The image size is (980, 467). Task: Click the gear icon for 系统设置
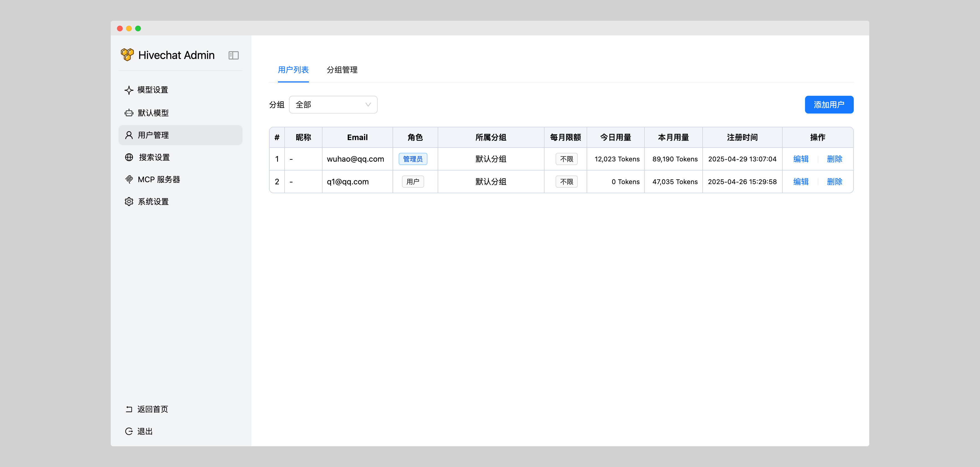point(129,202)
